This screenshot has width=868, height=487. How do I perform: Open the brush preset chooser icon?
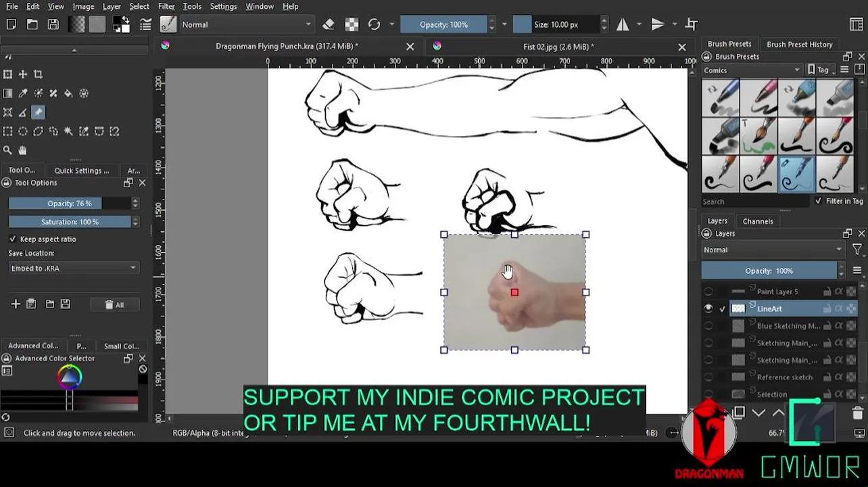[x=167, y=24]
